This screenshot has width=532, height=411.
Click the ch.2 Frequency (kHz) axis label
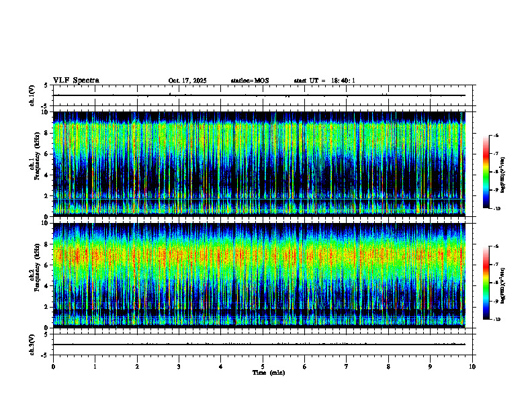click(35, 267)
